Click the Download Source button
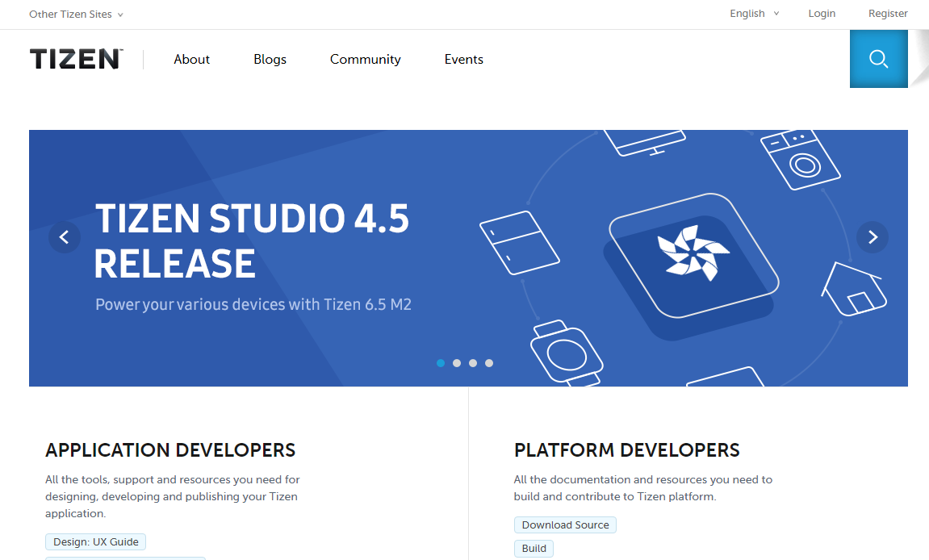Viewport: 929px width, 560px height. (x=565, y=525)
